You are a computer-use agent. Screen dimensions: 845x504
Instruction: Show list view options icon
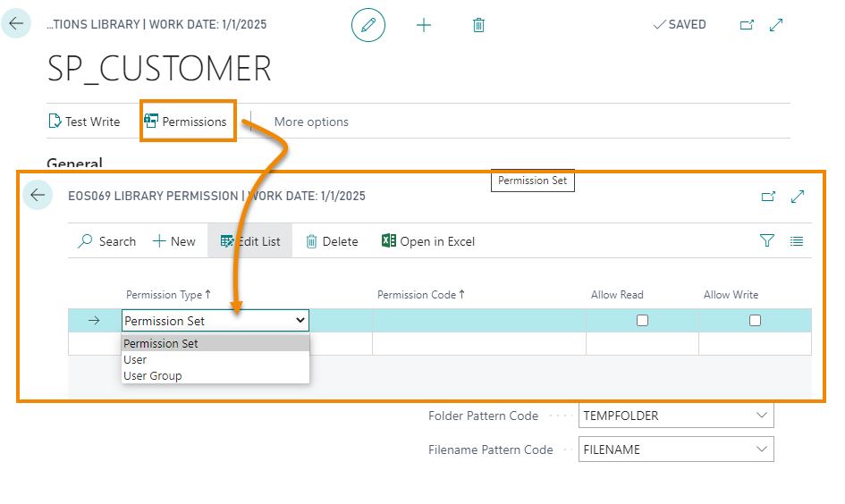(x=796, y=240)
